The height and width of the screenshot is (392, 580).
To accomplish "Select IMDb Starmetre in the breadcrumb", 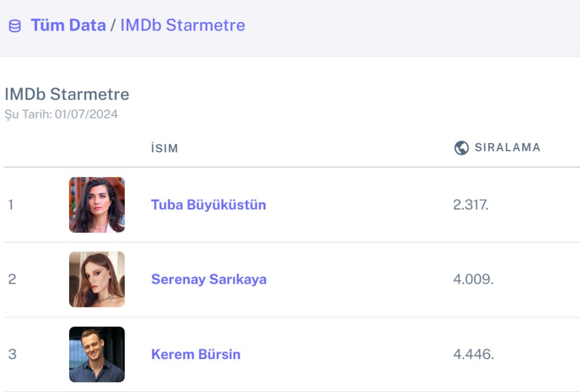I will pyautogui.click(x=182, y=25).
